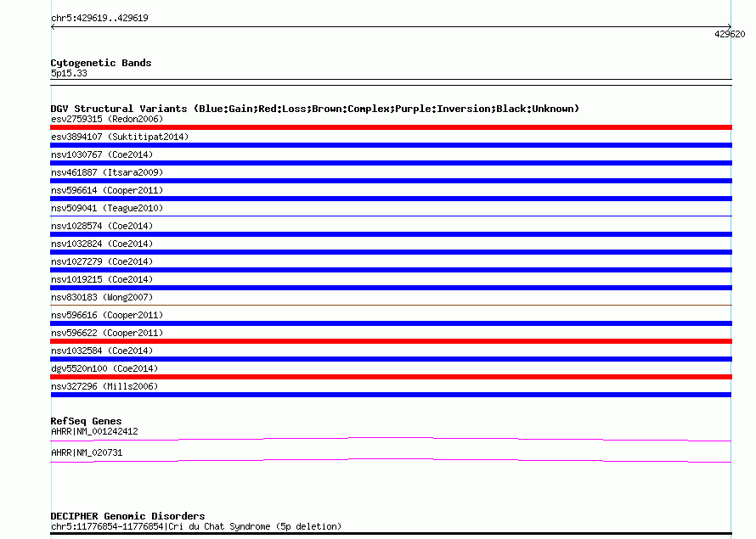Viewport: 756px width, 539px height.
Task: Open the nsv596614 (Cooper2011) variant label
Action: [107, 190]
